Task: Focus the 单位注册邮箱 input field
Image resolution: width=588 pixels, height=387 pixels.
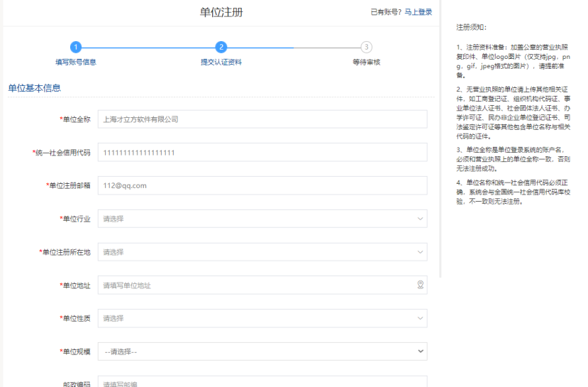Action: (x=262, y=185)
